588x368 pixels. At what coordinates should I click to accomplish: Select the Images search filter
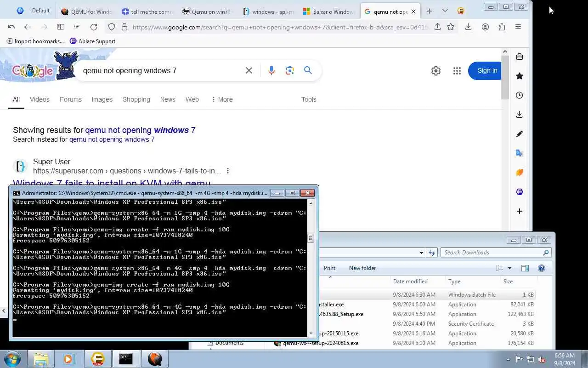pyautogui.click(x=102, y=99)
